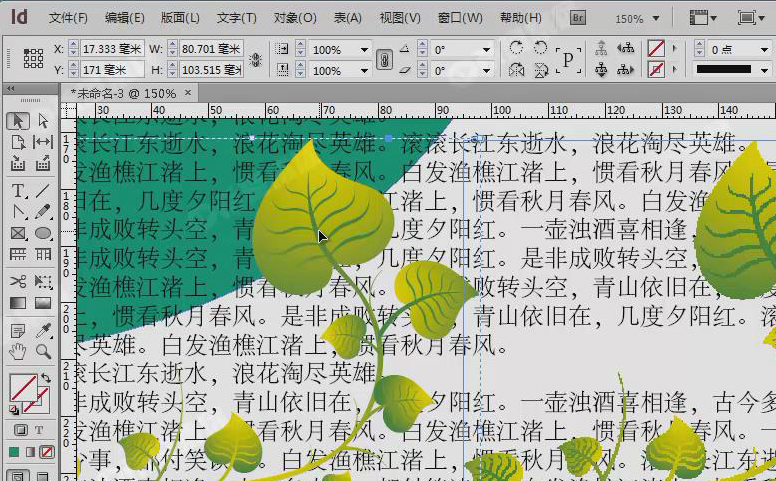776x481 pixels.
Task: Open the 文件(F) menu
Action: pos(68,18)
